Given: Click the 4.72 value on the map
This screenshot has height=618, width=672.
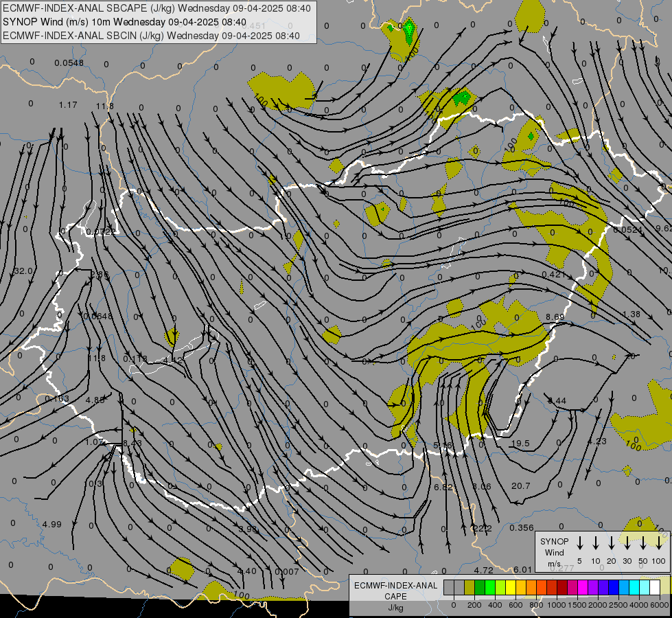Looking at the screenshot, I should coord(483,571).
